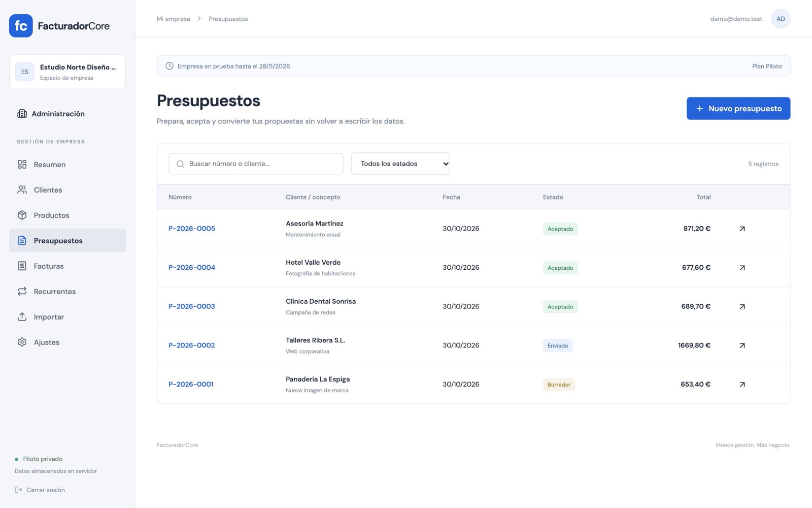Click the 5 registros count
This screenshot has height=508, width=812.
763,164
